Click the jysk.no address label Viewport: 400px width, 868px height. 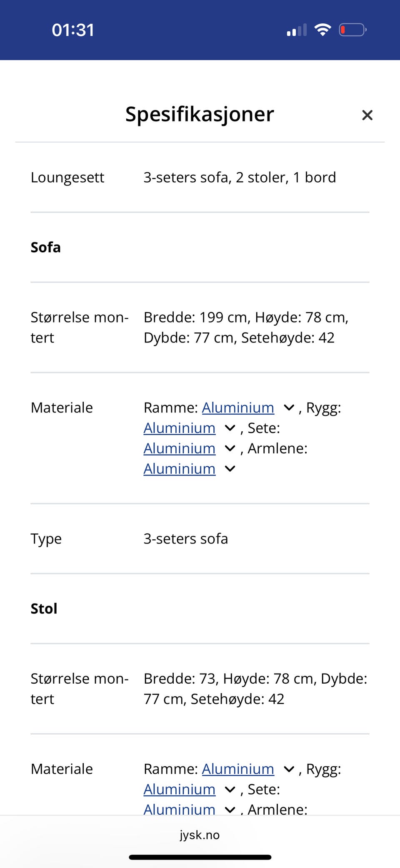click(x=200, y=835)
